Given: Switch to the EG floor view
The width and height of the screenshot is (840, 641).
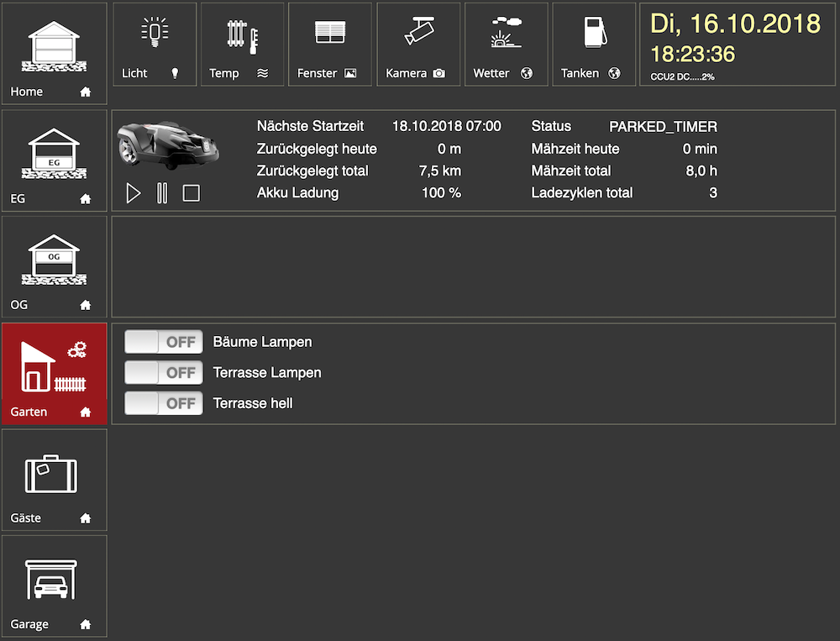Looking at the screenshot, I should [x=55, y=160].
